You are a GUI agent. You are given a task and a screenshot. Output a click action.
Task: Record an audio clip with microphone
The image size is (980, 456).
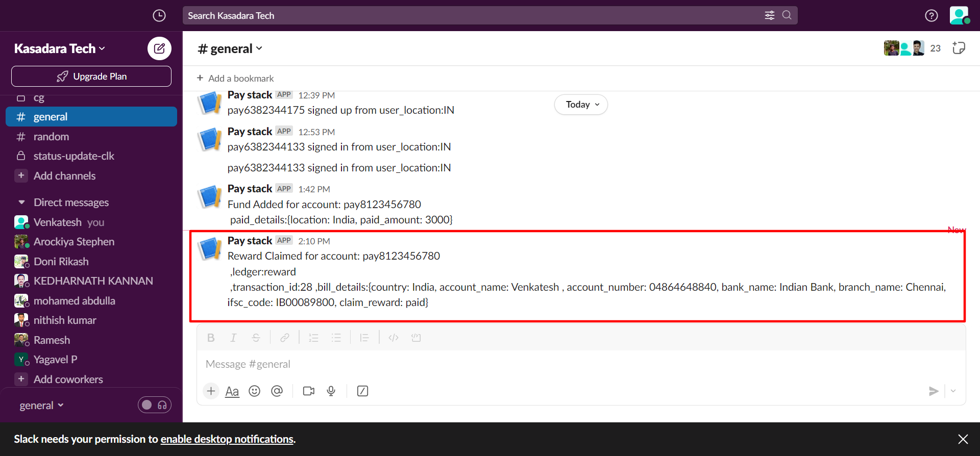[331, 391]
